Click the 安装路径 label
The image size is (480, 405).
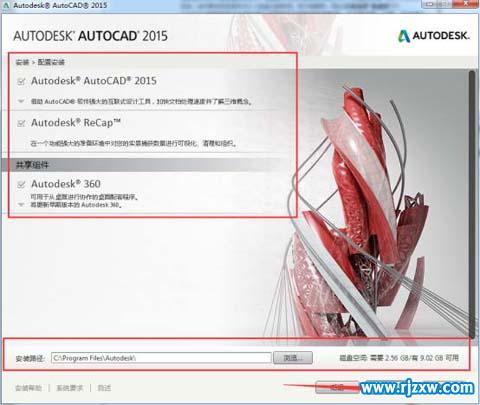(30, 358)
